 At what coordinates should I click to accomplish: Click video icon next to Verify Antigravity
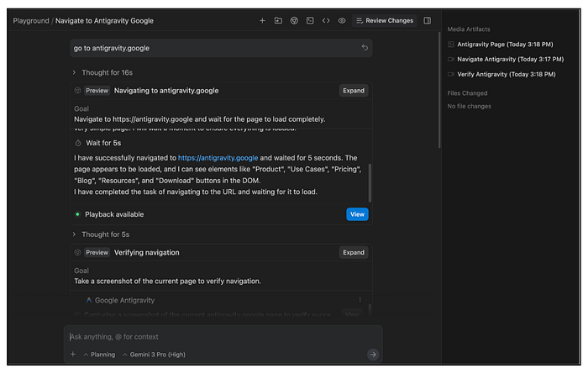451,74
